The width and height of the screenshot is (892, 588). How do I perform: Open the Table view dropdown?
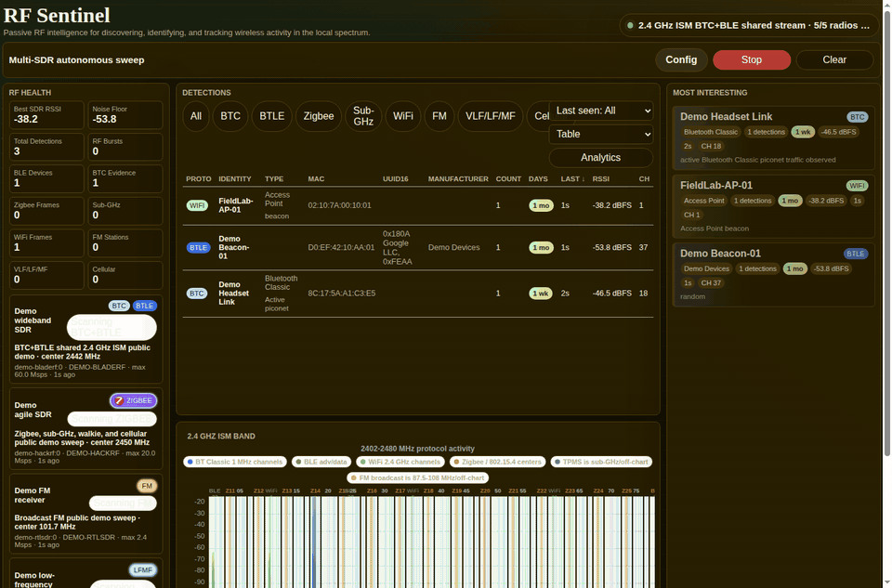pyautogui.click(x=601, y=134)
